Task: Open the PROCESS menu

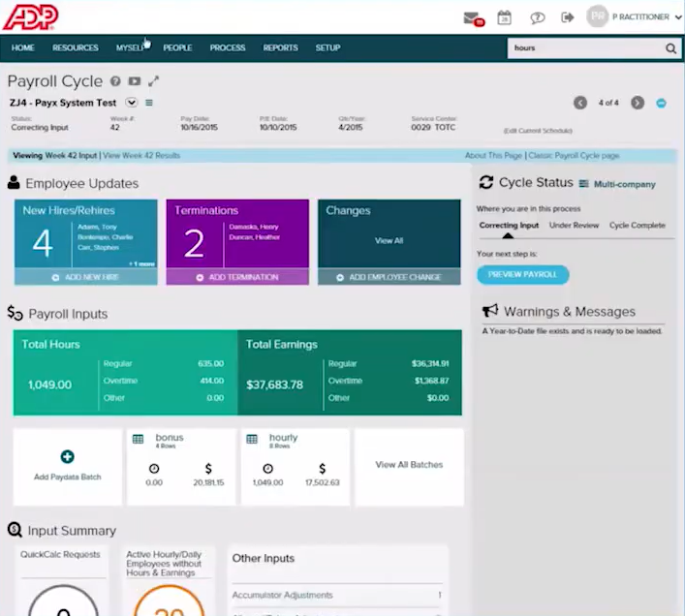Action: [227, 48]
